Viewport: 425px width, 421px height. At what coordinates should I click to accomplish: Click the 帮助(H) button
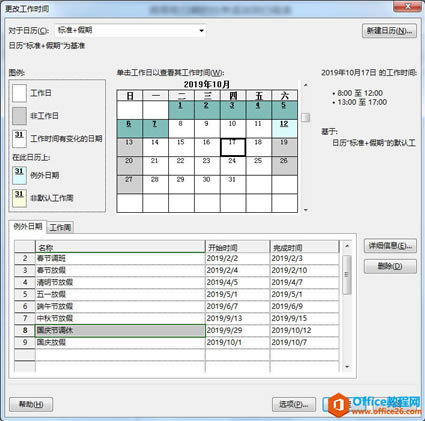point(31,404)
